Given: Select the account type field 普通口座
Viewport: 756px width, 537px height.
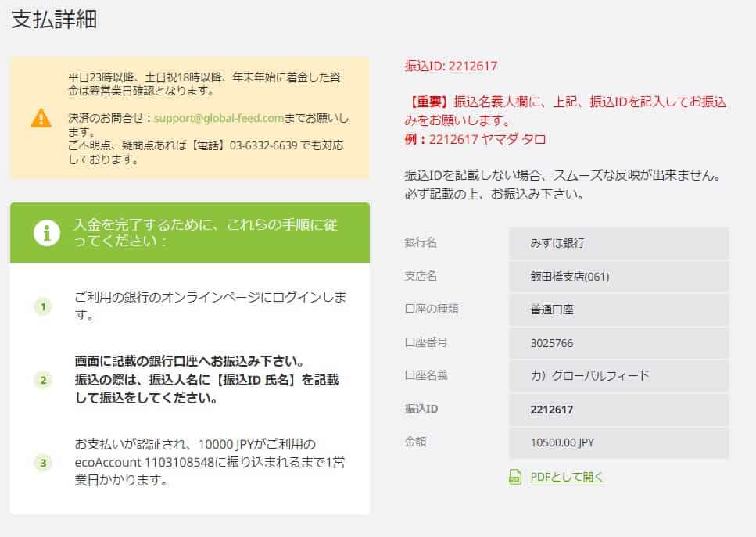Looking at the screenshot, I should 618,310.
